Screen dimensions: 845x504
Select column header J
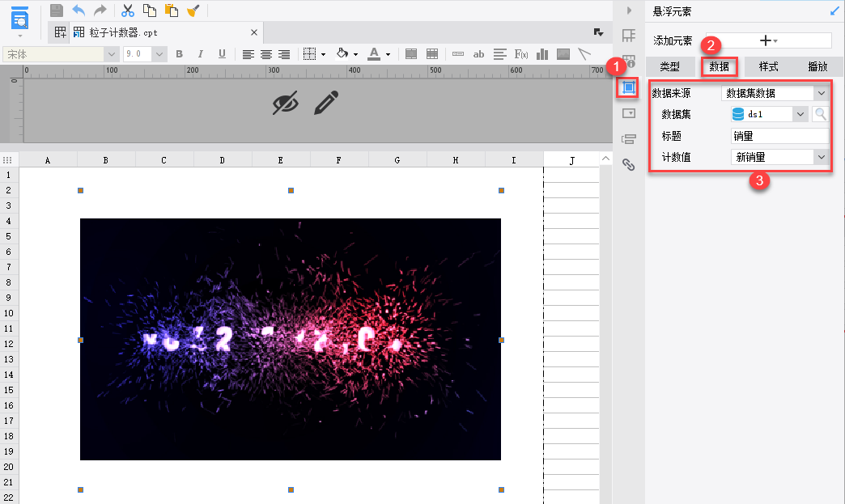click(x=571, y=160)
